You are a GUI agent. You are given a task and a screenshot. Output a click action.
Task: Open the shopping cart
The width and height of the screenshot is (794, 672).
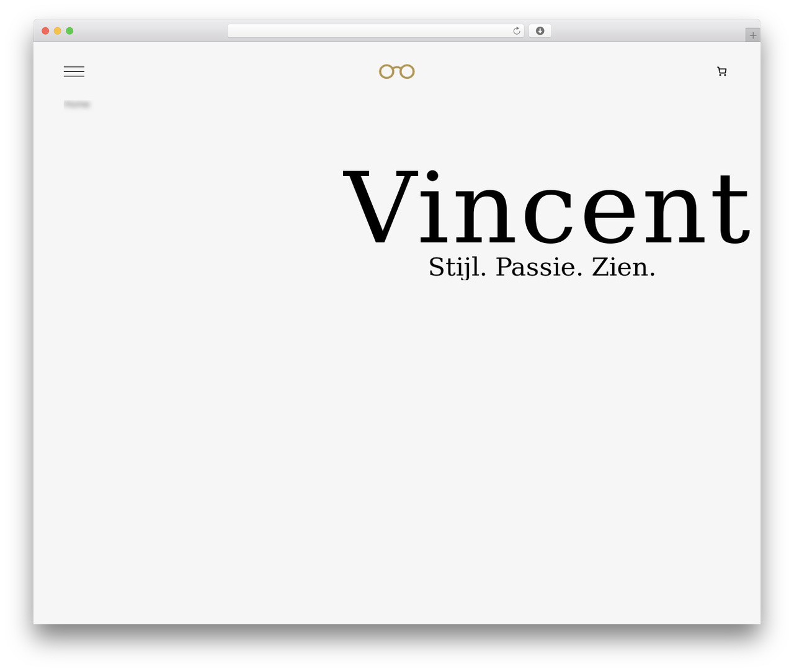(721, 71)
